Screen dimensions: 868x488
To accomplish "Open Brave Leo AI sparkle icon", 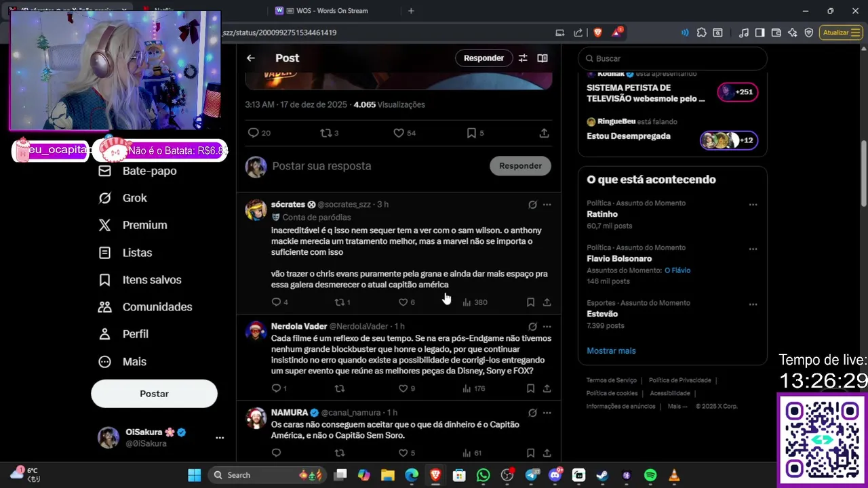I will (792, 33).
